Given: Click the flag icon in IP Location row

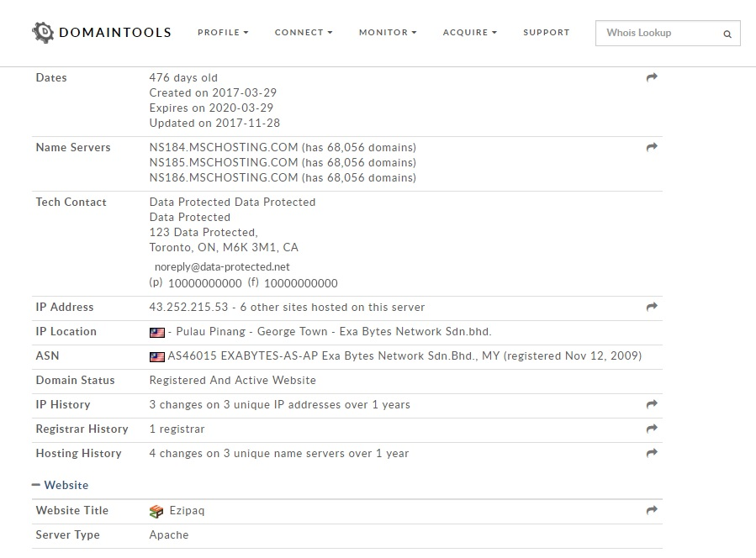Looking at the screenshot, I should pos(156,333).
